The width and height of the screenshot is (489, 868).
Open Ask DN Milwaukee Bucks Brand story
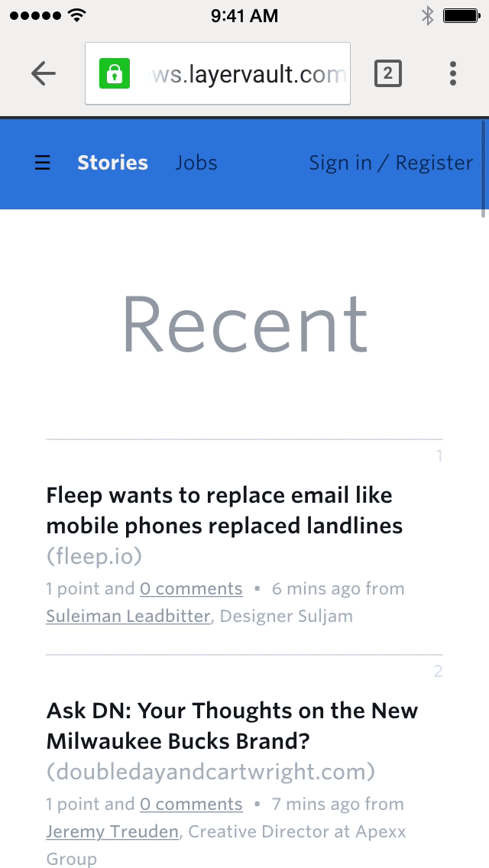pos(232,726)
